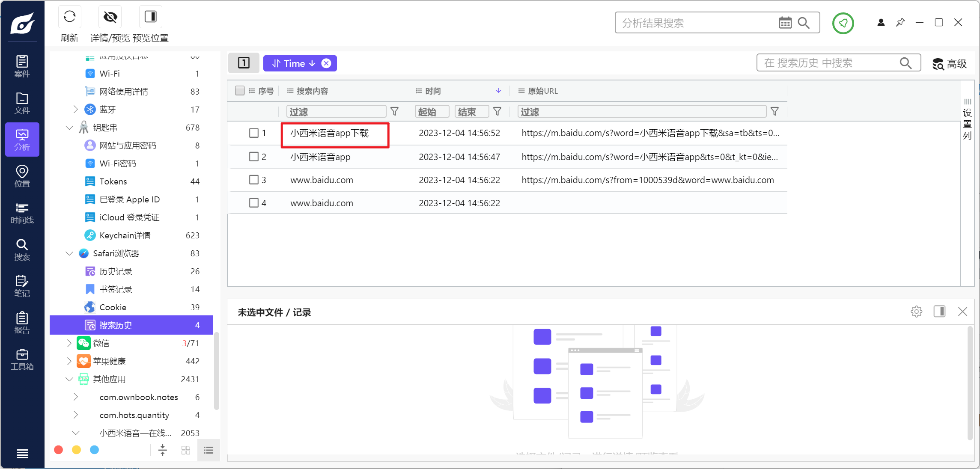Check row 1 小西米语音app下载 checkbox
Screen dimensions: 980x469
254,133
